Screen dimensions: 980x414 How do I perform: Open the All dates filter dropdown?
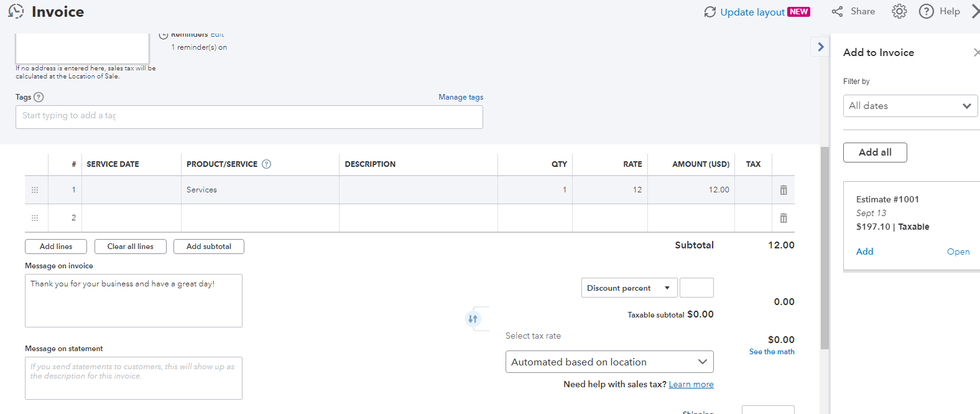(x=910, y=106)
